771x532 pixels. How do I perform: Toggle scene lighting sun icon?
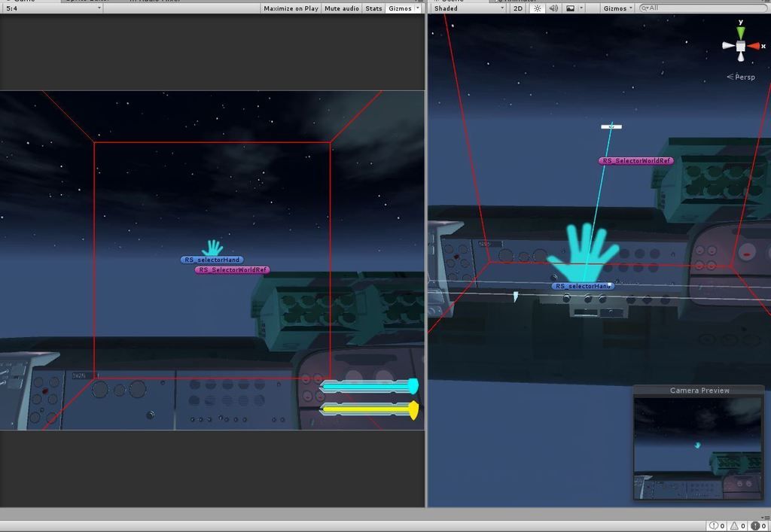tap(537, 8)
